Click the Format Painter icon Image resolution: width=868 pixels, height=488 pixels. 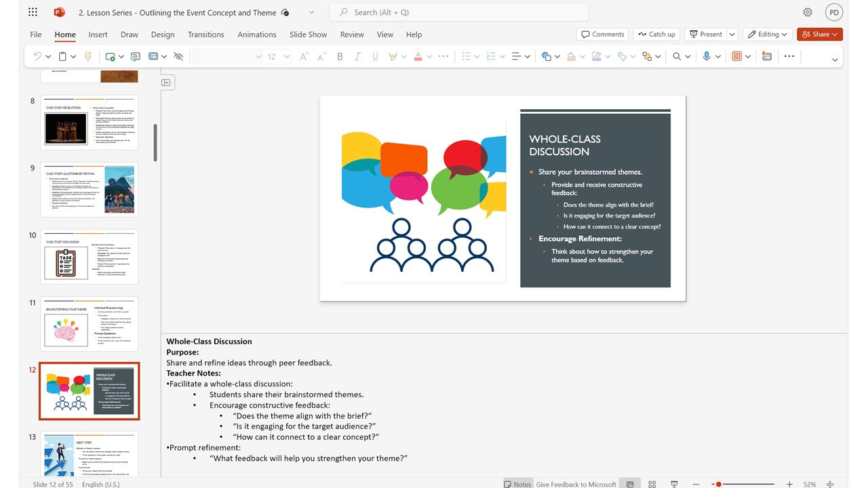point(87,57)
